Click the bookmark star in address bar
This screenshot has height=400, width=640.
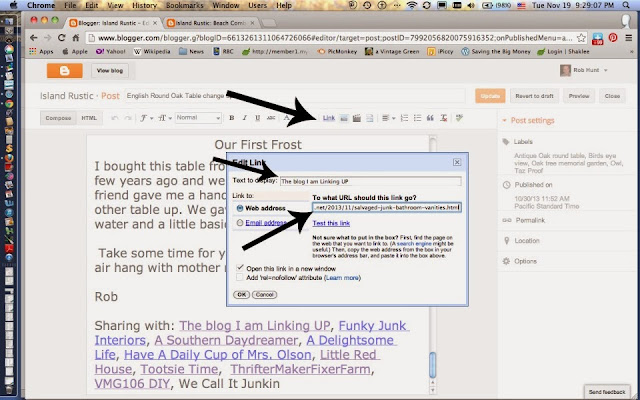click(581, 38)
